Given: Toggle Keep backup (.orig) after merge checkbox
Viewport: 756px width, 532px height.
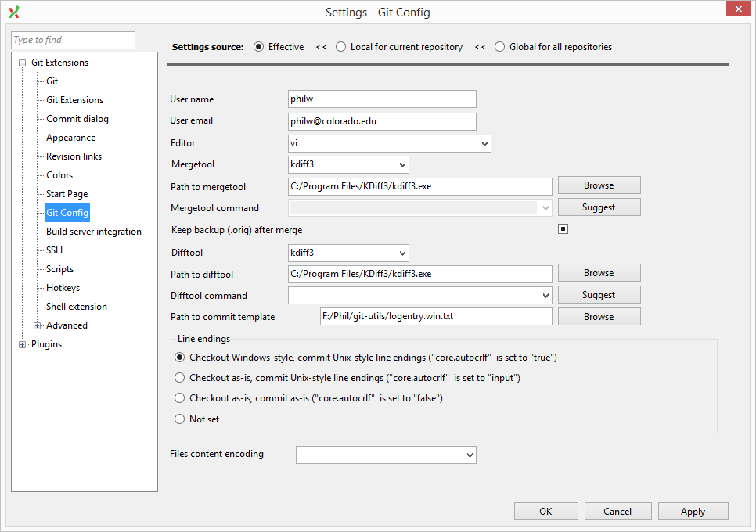Looking at the screenshot, I should 563,229.
